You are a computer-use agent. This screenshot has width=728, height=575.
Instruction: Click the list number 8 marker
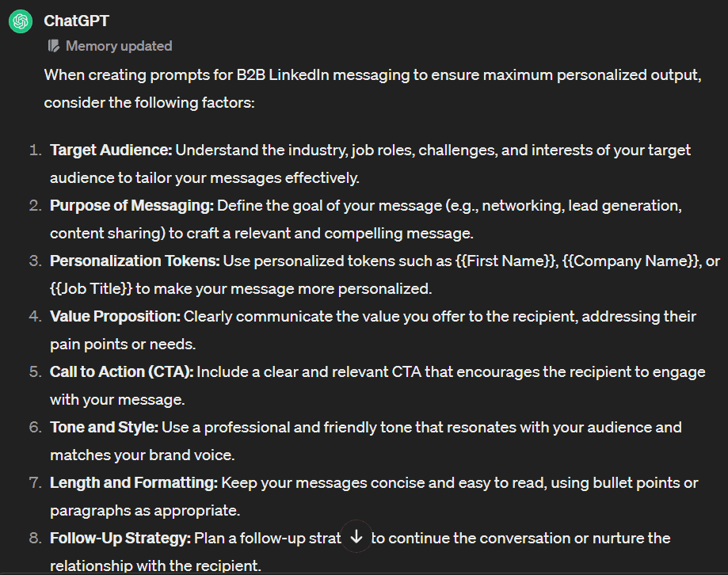coord(34,539)
